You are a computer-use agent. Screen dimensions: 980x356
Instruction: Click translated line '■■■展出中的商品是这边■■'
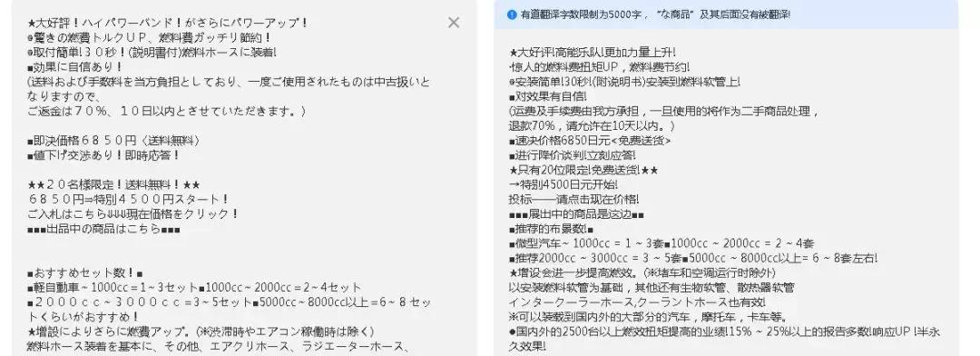(x=576, y=214)
